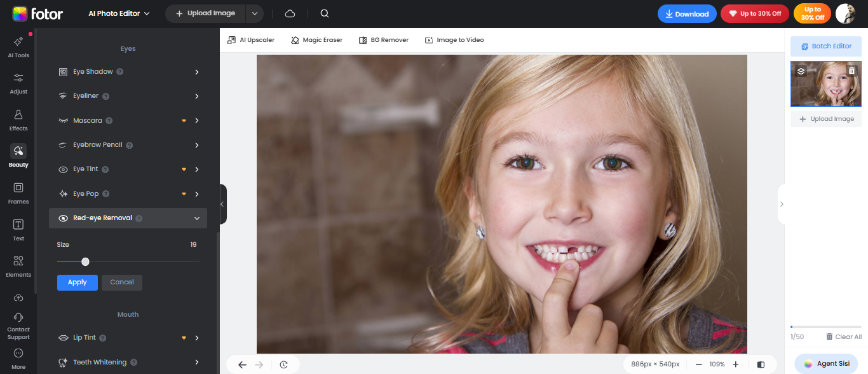Expand the Eye Tint option
Viewport: 868px width, 374px height.
[197, 169]
